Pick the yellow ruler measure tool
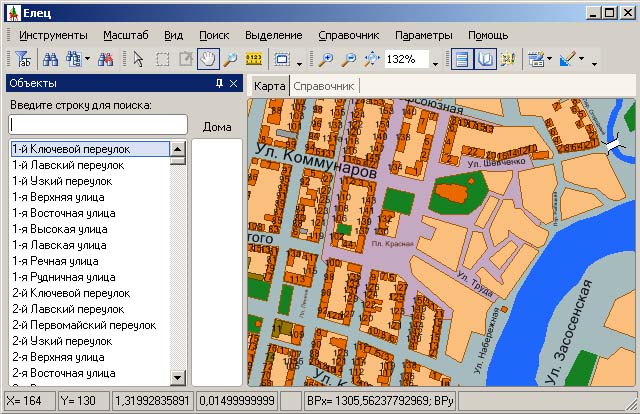Image resolution: width=640 pixels, height=414 pixels. click(253, 59)
